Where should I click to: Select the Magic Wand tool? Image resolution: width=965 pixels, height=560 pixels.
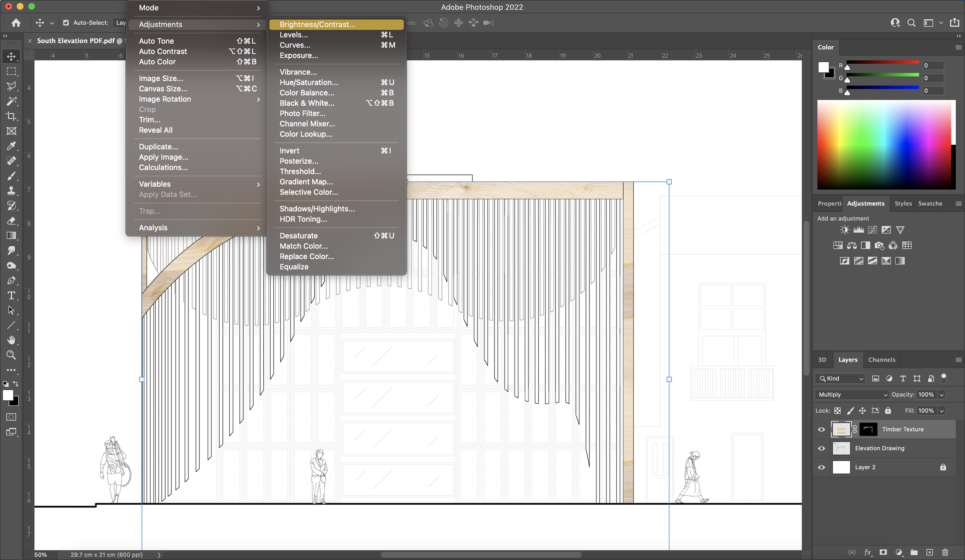(x=11, y=101)
